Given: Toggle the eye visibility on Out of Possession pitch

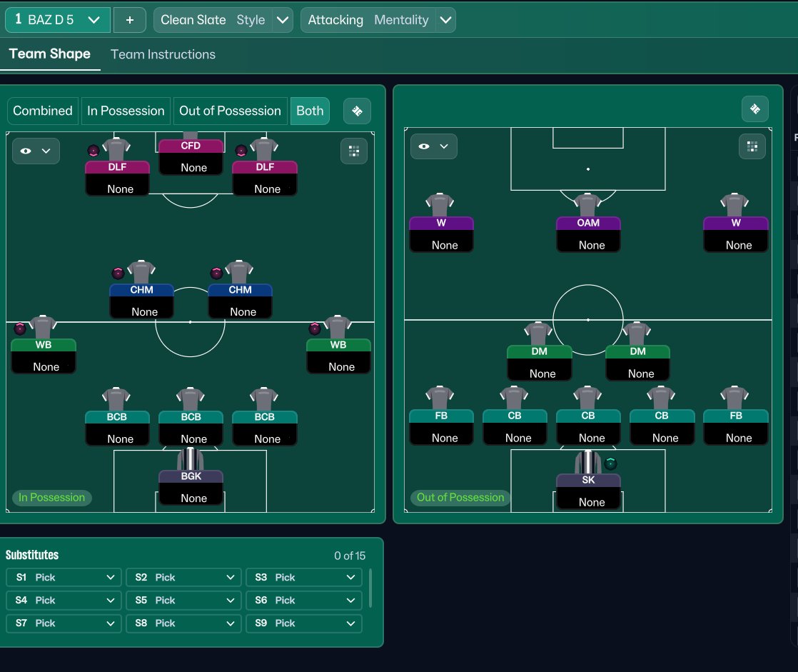Looking at the screenshot, I should coord(424,146).
